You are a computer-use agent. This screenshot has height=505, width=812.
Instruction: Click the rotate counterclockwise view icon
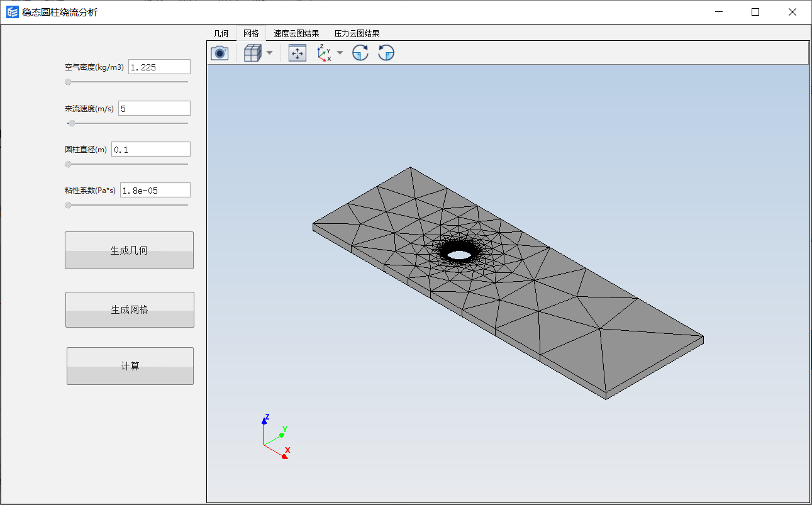386,53
